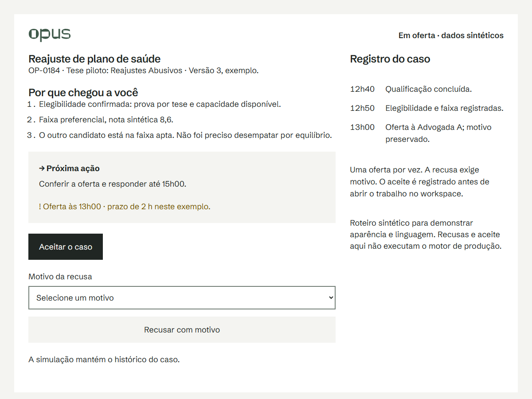Click the 12h50 'Elegibilidade e faixa registradas' entry
Viewport: 532px width, 399px height.
427,108
